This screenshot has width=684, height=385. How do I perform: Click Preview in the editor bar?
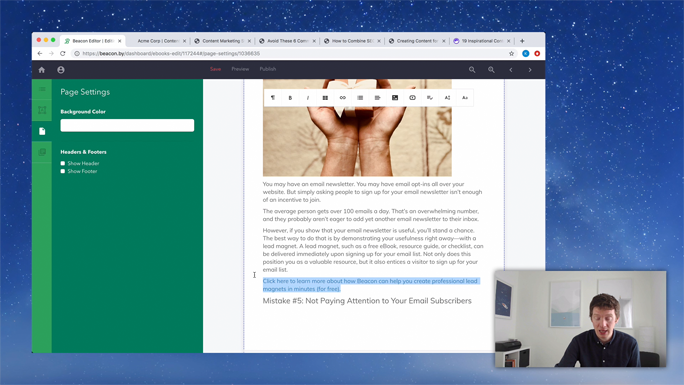pos(240,69)
